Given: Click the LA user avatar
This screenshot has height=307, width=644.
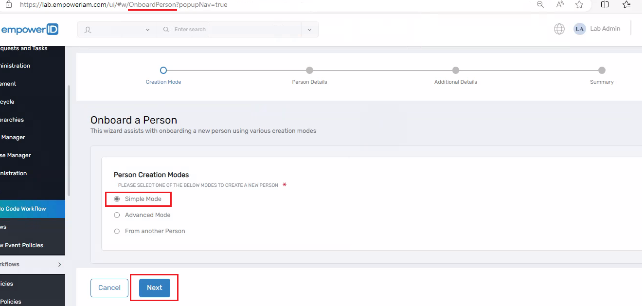Looking at the screenshot, I should click(x=579, y=29).
